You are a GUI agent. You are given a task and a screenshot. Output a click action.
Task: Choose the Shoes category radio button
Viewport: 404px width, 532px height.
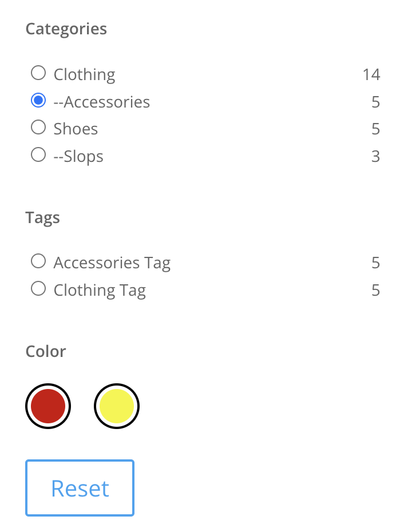(38, 128)
